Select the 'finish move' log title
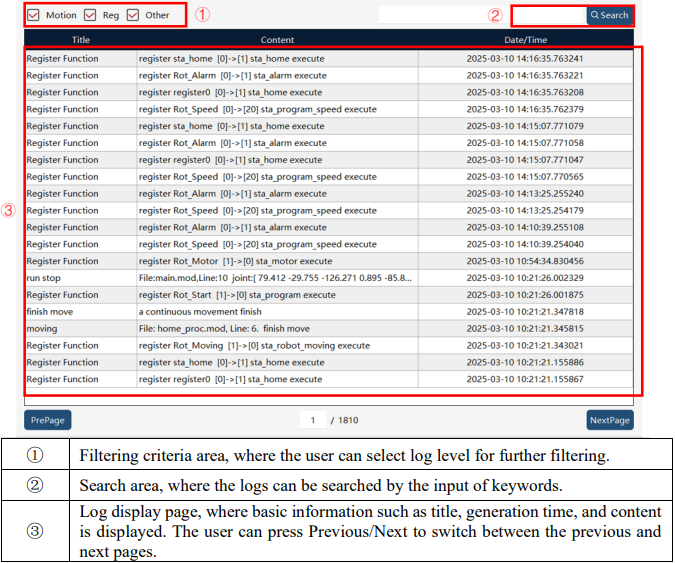Screen dimensions: 675x563 (x=50, y=312)
